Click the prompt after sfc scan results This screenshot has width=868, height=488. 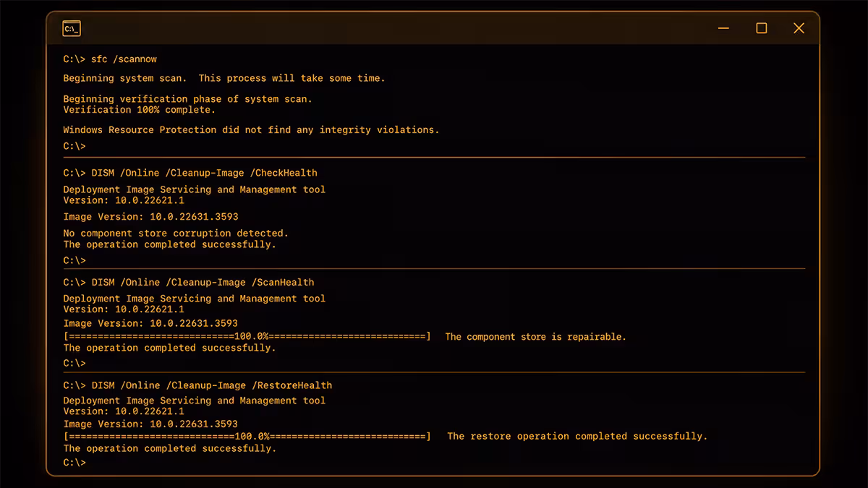75,146
